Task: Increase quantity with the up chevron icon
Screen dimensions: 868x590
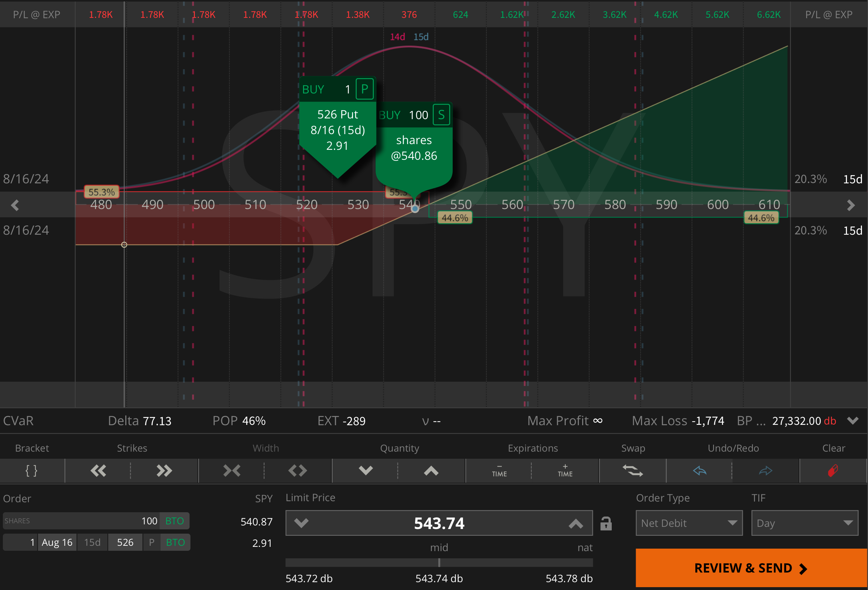Action: [431, 471]
